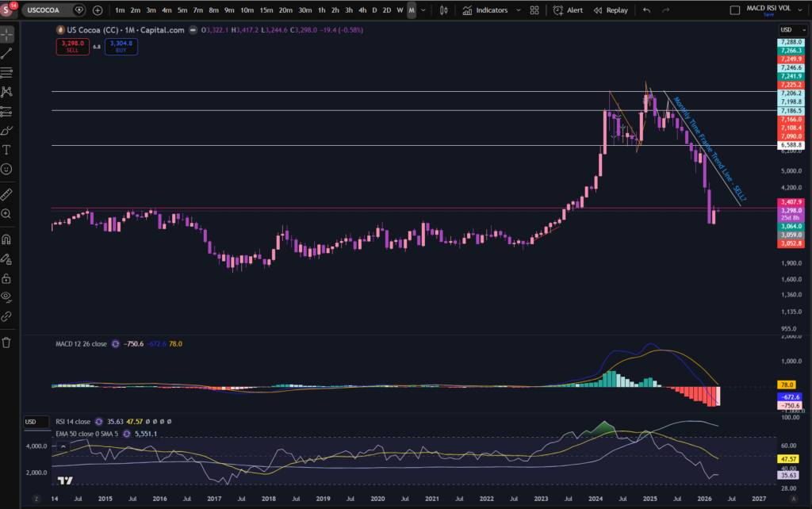
Task: Select the brush drawing tool
Action: 6,131
